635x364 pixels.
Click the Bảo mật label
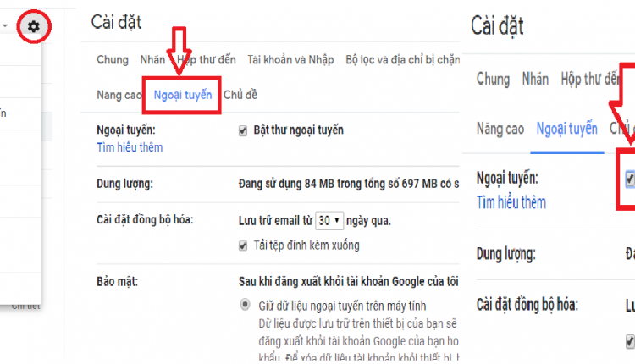117,281
